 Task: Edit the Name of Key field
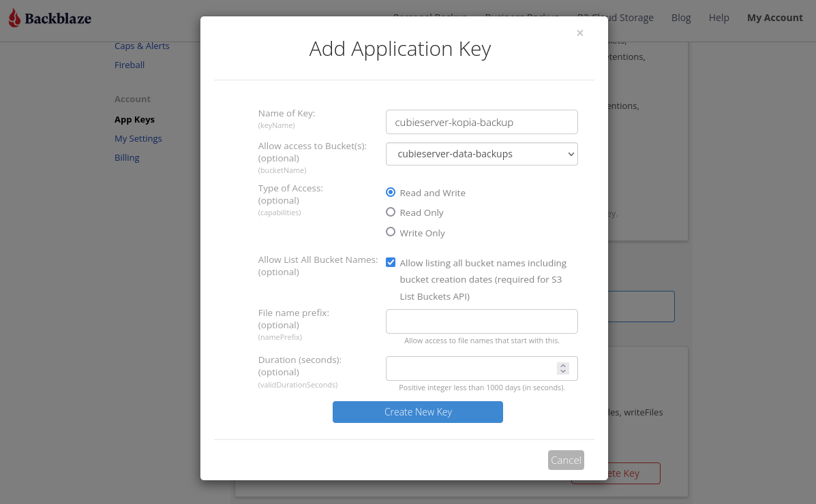(482, 121)
